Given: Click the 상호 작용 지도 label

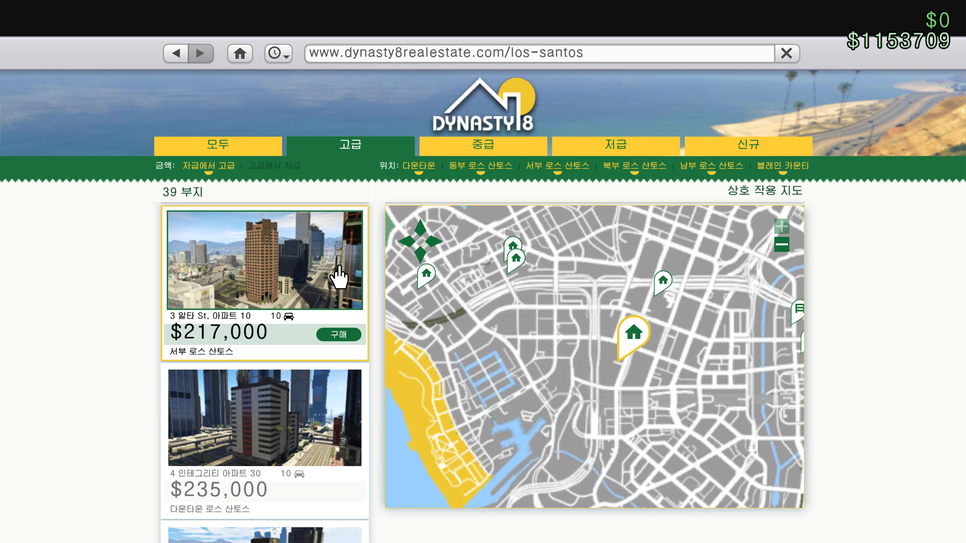Looking at the screenshot, I should [x=765, y=190].
